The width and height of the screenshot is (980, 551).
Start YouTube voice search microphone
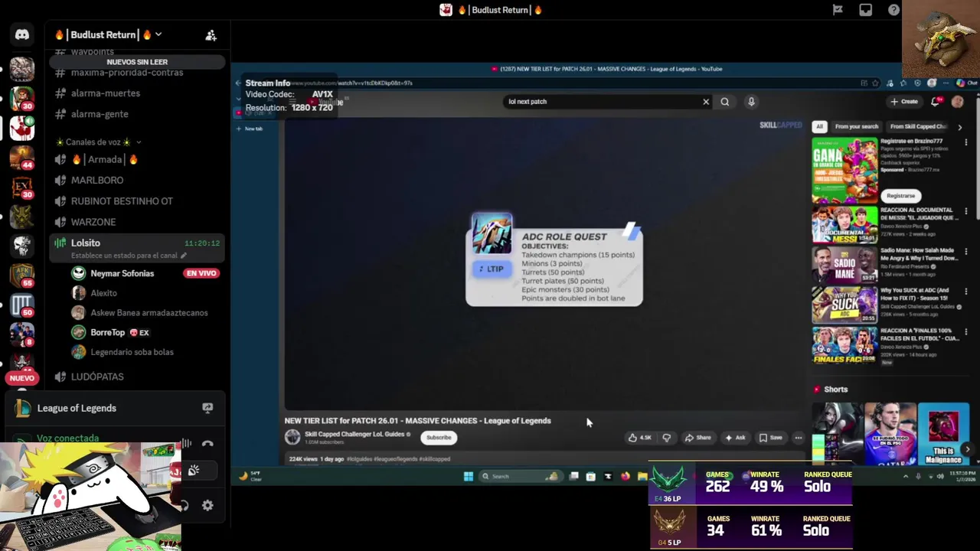pyautogui.click(x=751, y=102)
